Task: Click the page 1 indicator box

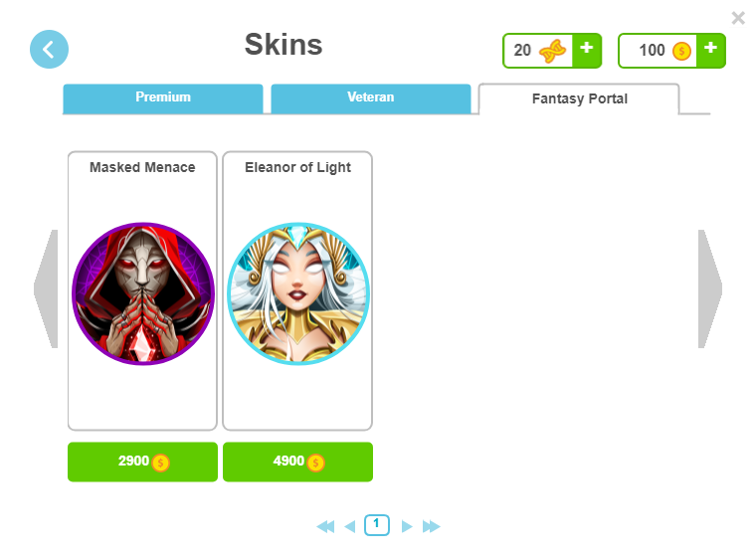Action: pos(377,525)
